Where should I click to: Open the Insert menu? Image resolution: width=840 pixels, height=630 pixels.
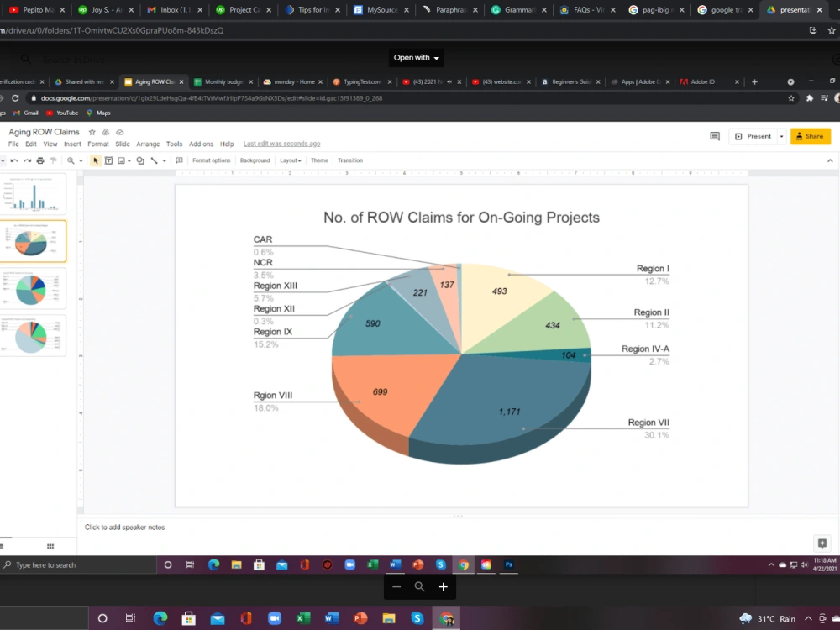click(72, 144)
